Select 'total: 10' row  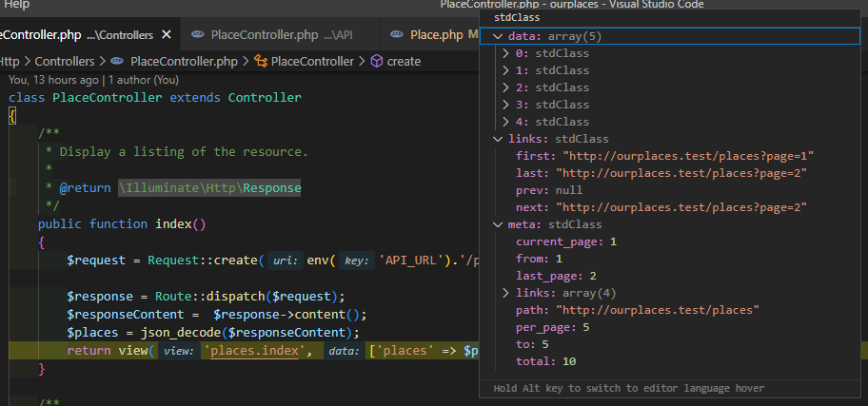tap(670, 361)
